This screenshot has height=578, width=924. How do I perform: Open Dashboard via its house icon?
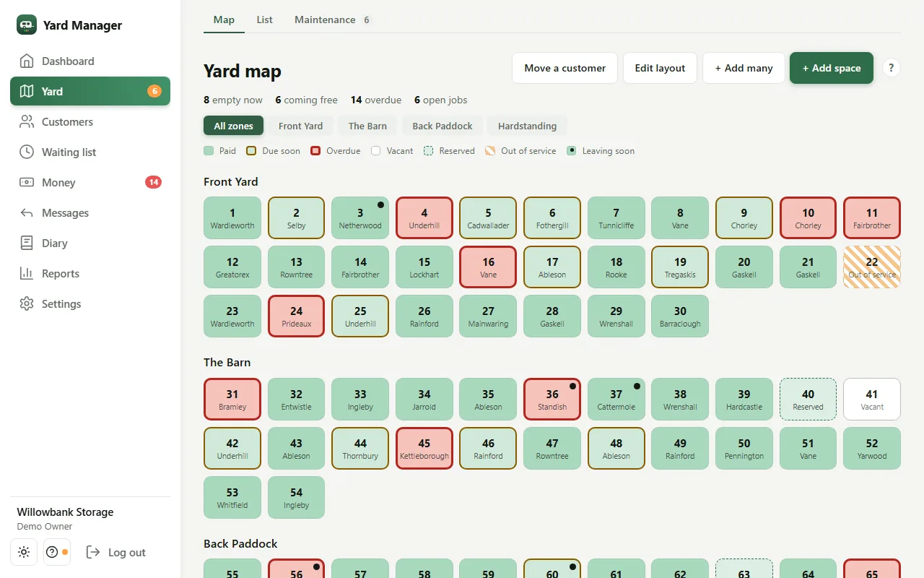[x=27, y=61]
